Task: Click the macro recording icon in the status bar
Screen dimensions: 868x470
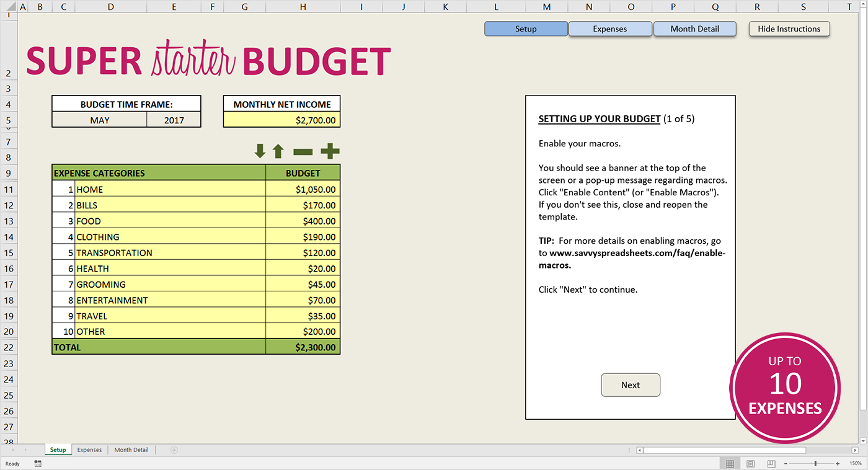Action: click(37, 463)
